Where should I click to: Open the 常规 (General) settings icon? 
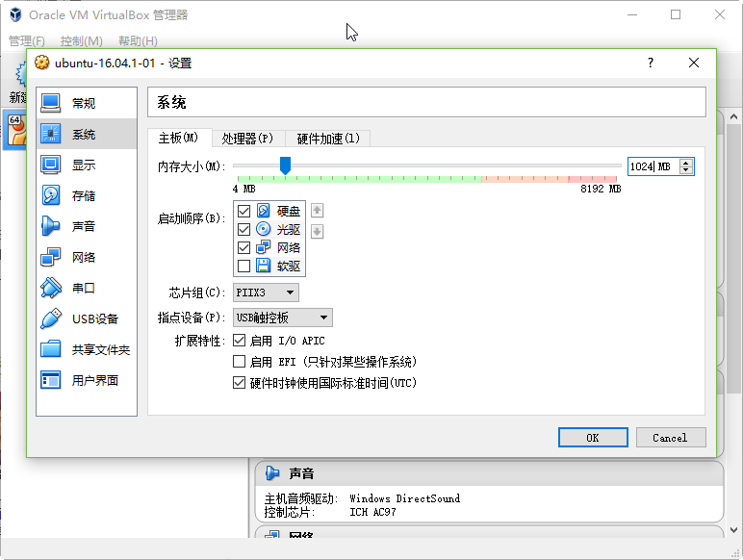[51, 103]
